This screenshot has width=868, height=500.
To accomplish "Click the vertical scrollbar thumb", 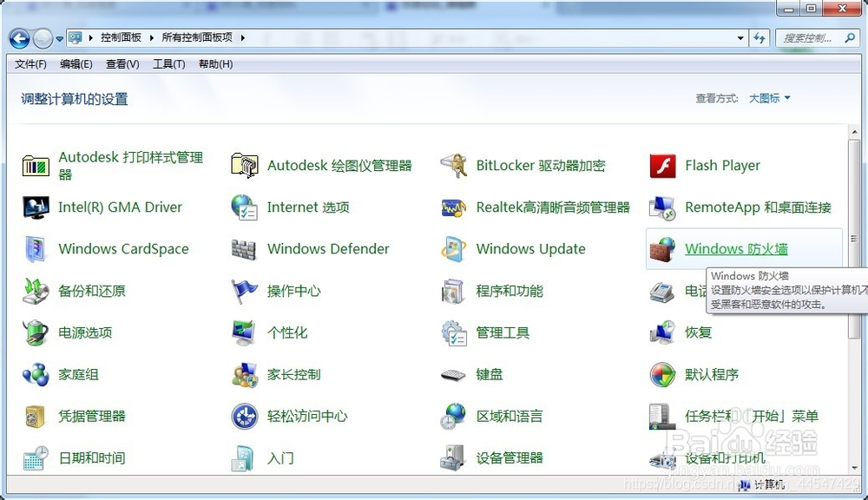I will (x=854, y=239).
